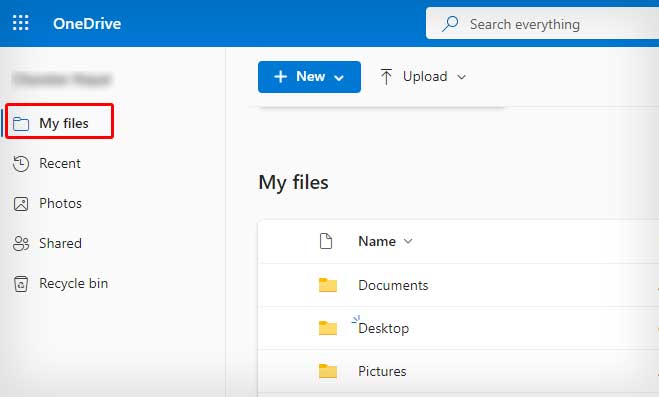Click the search magnifier icon
This screenshot has width=659, height=397.
coord(450,24)
